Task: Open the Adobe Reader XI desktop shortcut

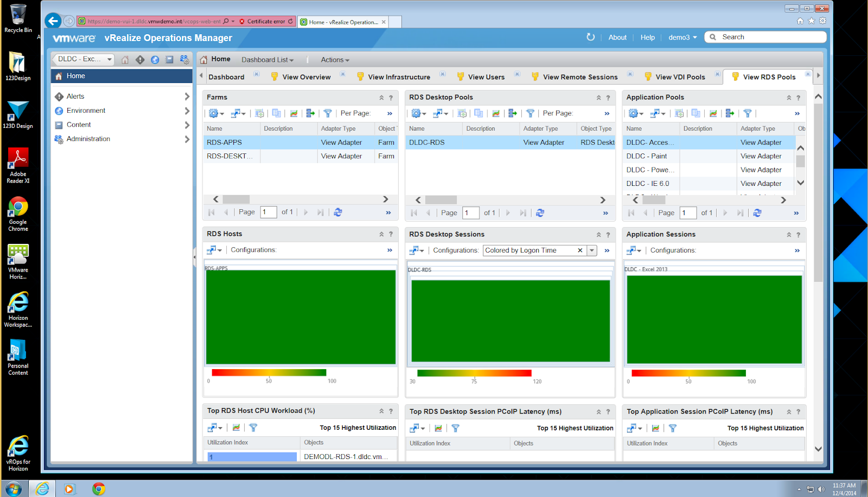Action: pyautogui.click(x=18, y=166)
